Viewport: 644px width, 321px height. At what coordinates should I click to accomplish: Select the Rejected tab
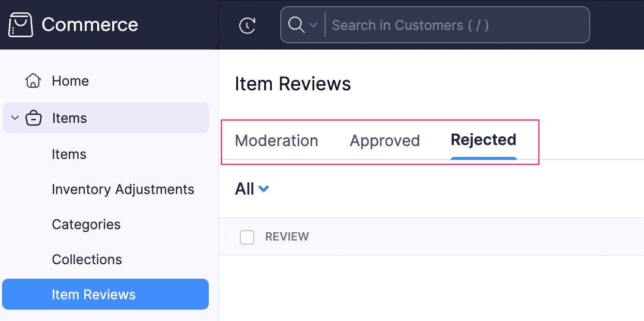(x=483, y=140)
